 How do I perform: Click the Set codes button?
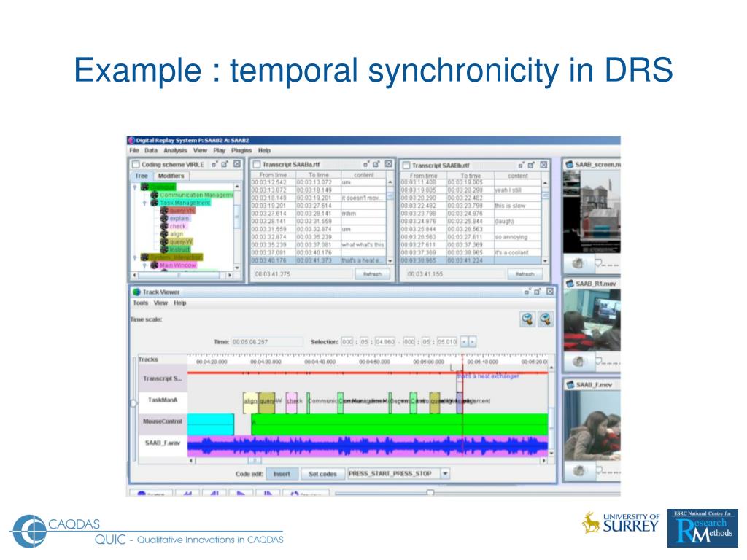point(322,474)
